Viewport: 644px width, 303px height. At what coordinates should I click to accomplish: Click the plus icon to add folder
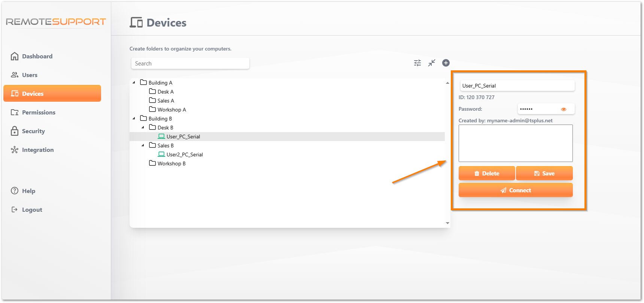pos(446,63)
